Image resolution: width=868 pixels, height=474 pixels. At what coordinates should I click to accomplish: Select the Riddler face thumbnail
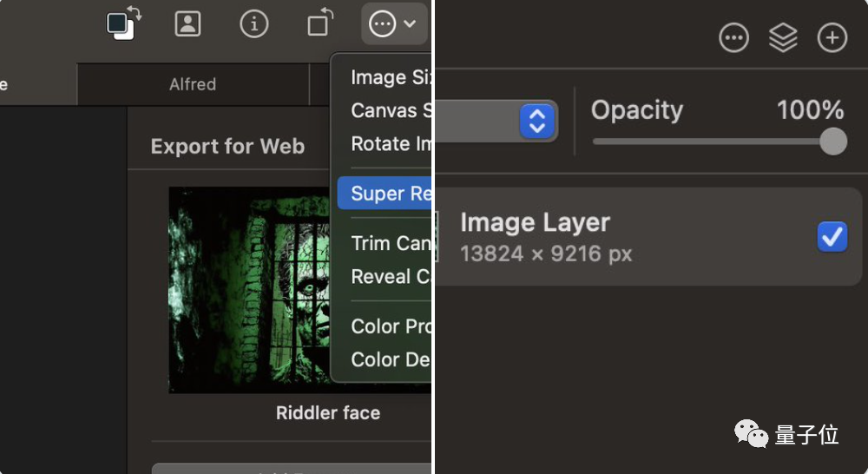tap(299, 290)
